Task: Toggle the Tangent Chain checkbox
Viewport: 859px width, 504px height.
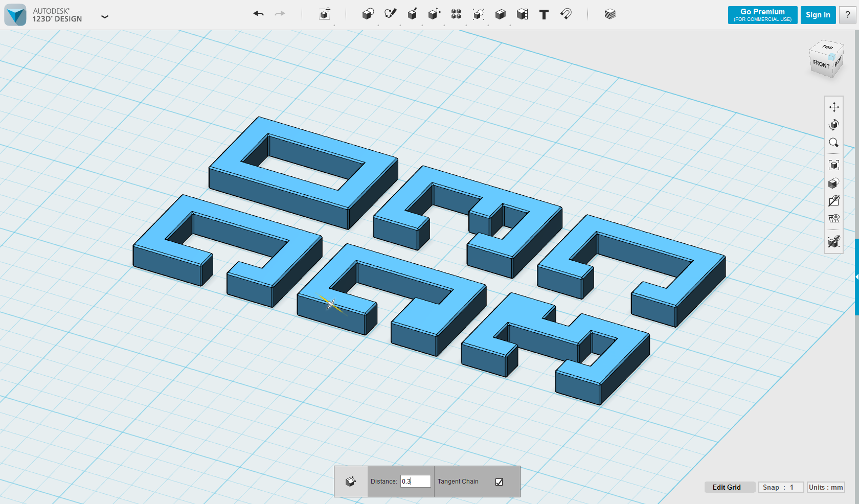Action: tap(499, 482)
